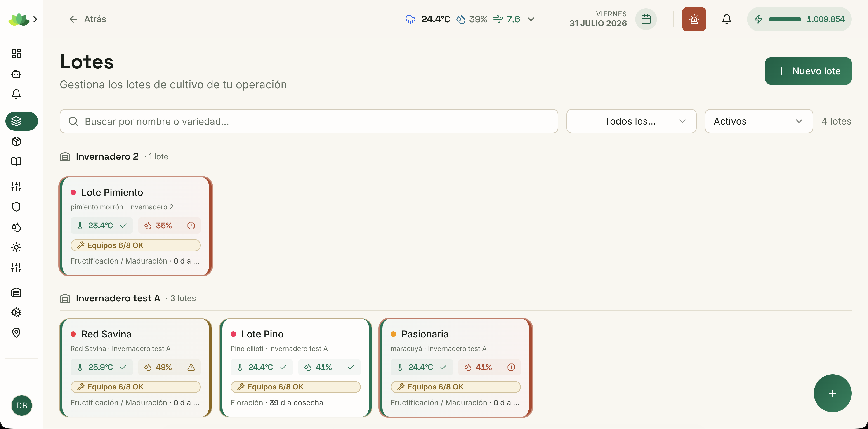868x429 pixels.
Task: Click the 'Nuevo lote' button
Action: (808, 71)
